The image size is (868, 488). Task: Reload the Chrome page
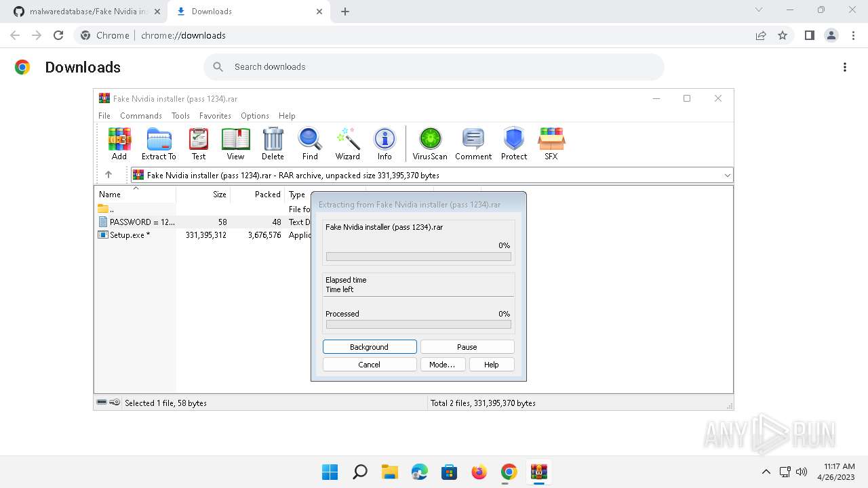(x=58, y=35)
